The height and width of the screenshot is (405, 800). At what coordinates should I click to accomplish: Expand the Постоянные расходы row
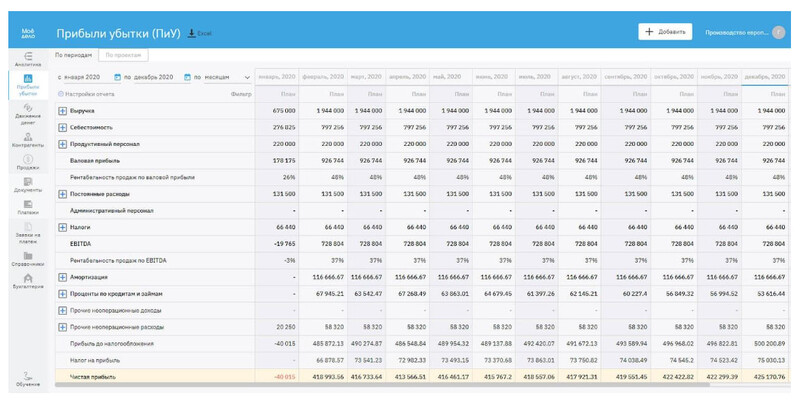(x=62, y=194)
